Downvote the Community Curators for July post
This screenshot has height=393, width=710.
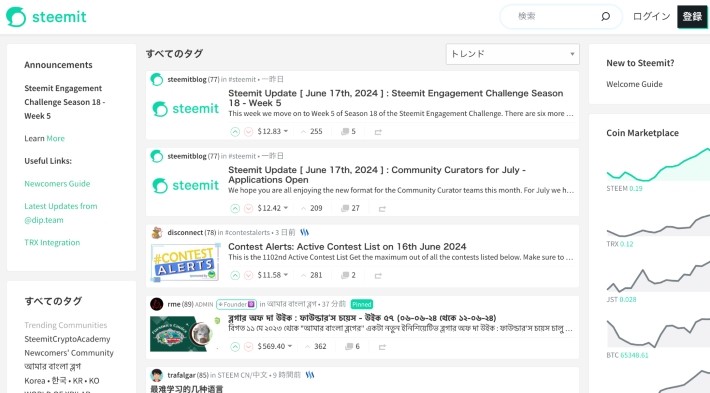click(x=249, y=208)
